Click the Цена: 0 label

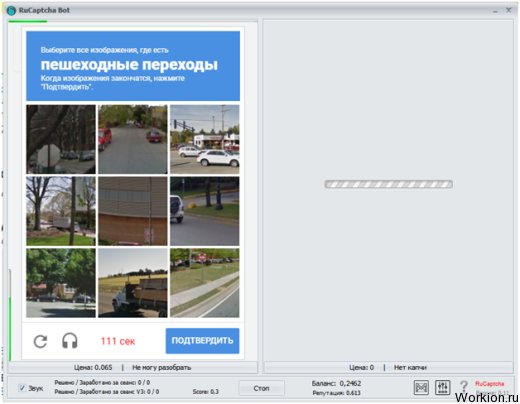[x=361, y=367]
